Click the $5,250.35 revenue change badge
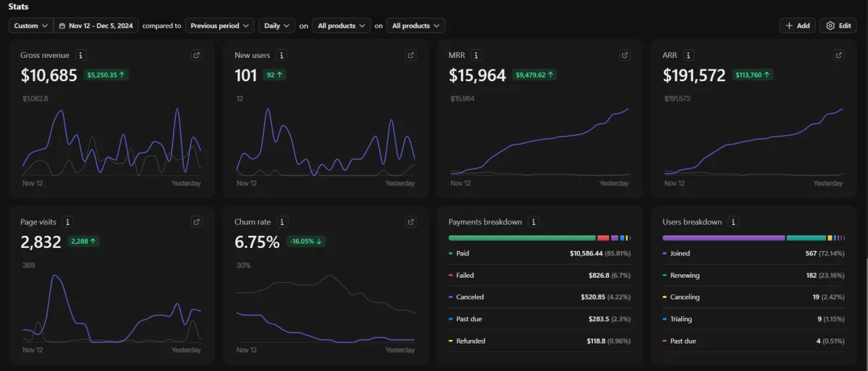 click(107, 74)
